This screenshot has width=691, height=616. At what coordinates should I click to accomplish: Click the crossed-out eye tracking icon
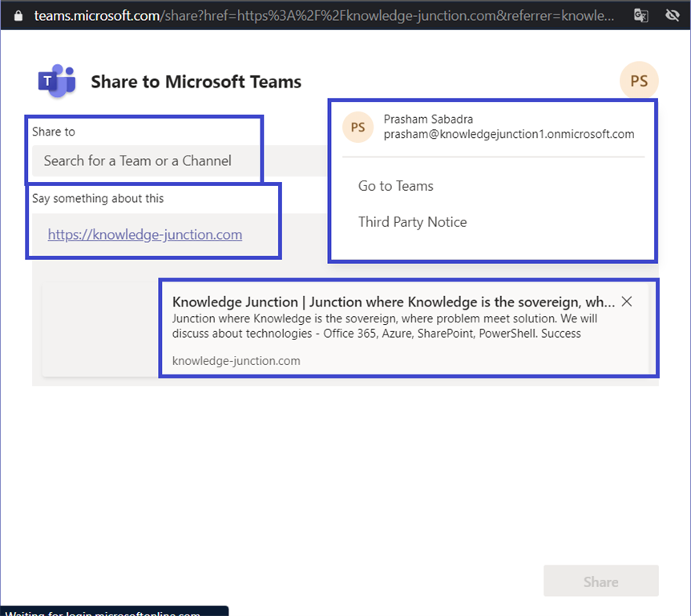pyautogui.click(x=672, y=15)
